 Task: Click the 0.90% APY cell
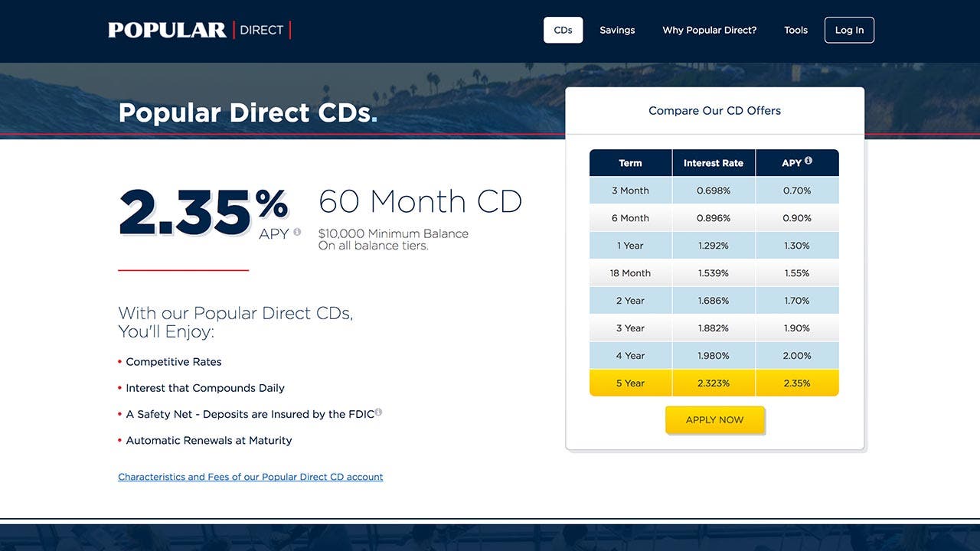click(797, 218)
